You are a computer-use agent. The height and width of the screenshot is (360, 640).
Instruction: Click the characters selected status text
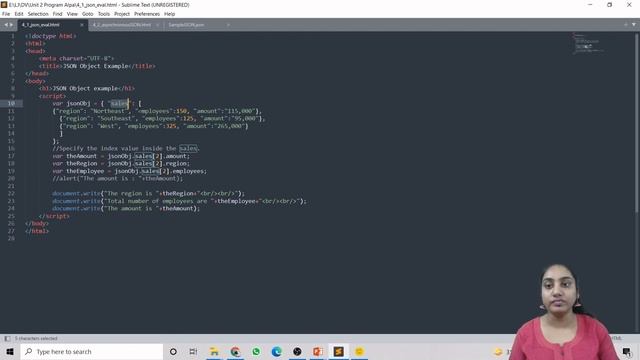click(x=36, y=338)
